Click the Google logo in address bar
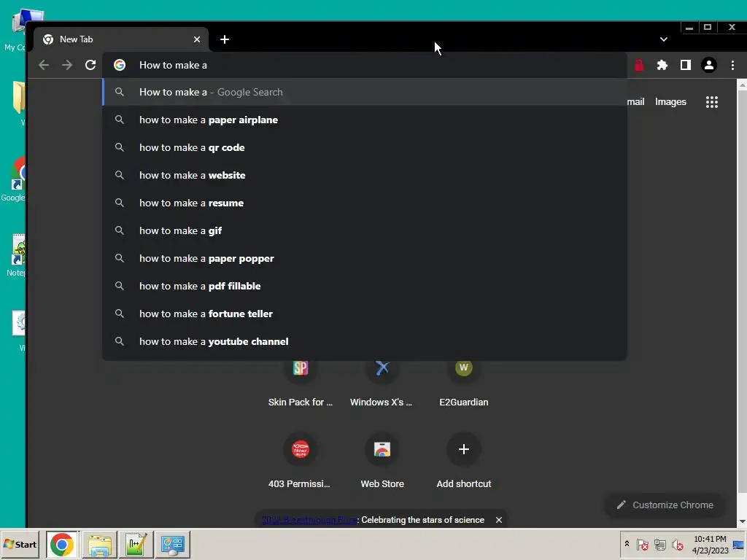The height and width of the screenshot is (560, 747). tap(120, 65)
